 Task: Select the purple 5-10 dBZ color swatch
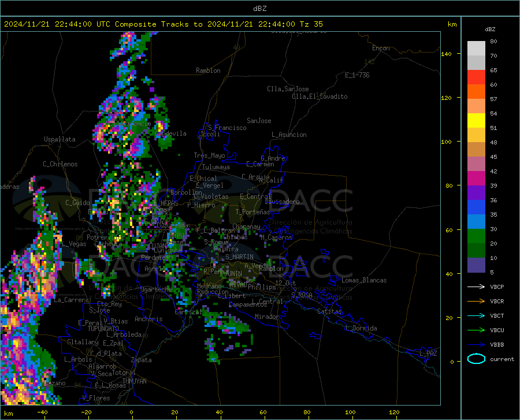pos(476,265)
